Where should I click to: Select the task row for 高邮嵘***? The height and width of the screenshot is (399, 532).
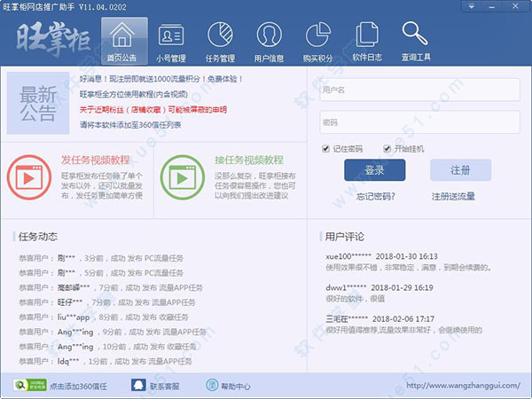point(111,287)
